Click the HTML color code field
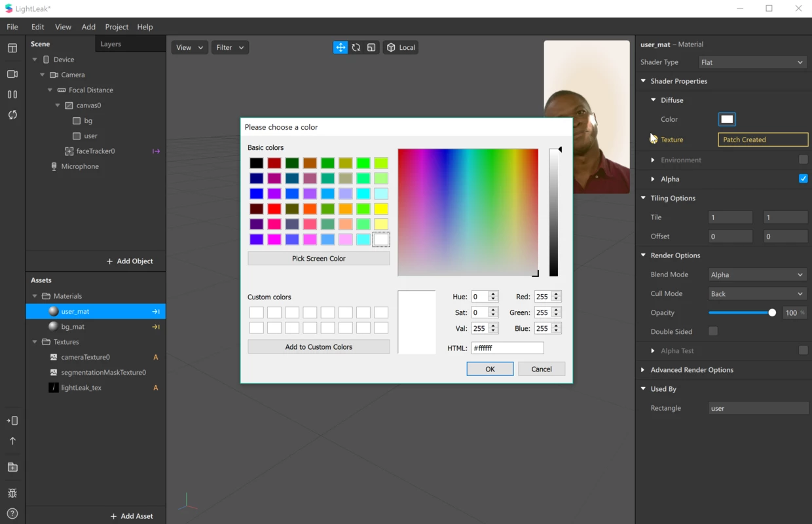Image resolution: width=812 pixels, height=524 pixels. 507,348
